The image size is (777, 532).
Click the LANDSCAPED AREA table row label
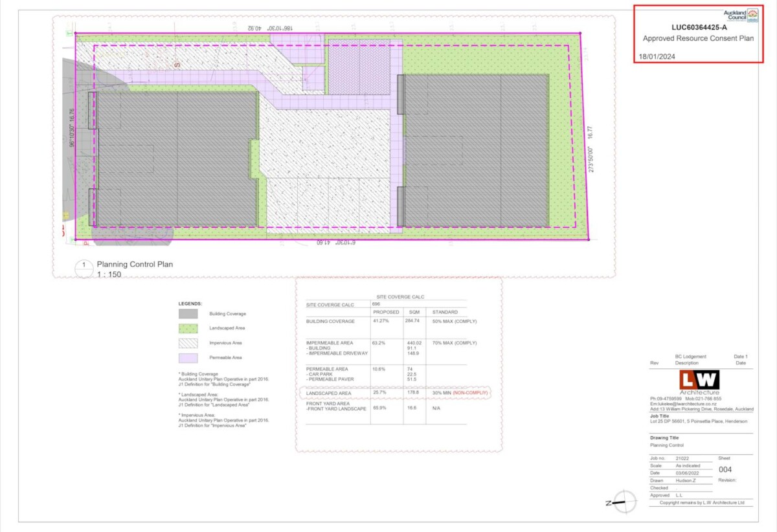[x=328, y=393]
